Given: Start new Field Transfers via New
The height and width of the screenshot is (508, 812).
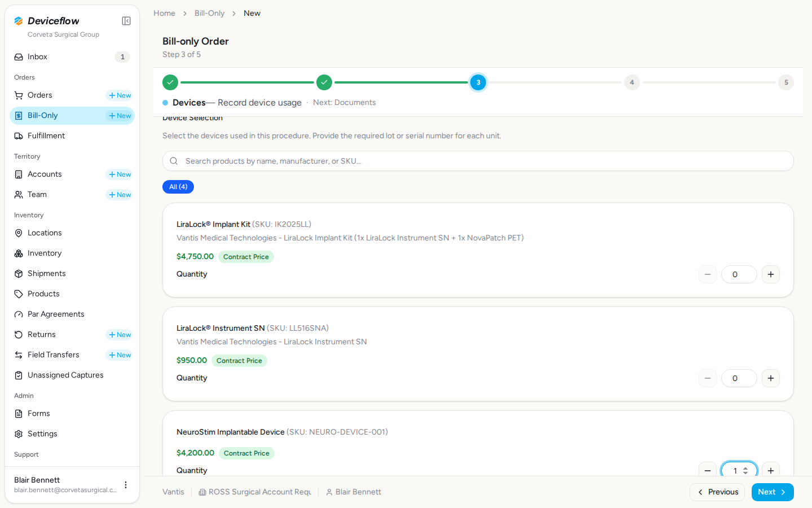Looking at the screenshot, I should click(120, 355).
